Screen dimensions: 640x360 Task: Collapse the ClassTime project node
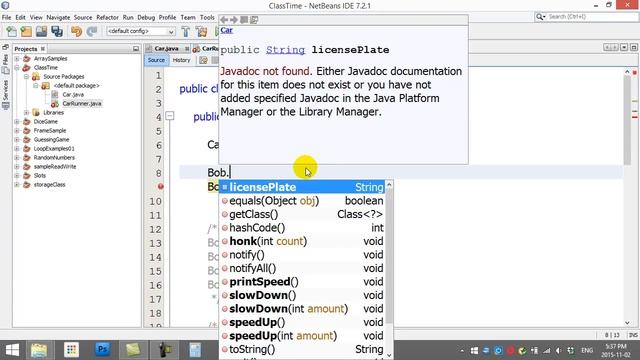click(x=17, y=68)
